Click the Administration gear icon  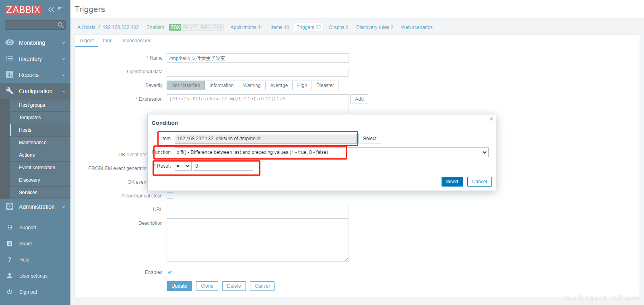click(10, 206)
